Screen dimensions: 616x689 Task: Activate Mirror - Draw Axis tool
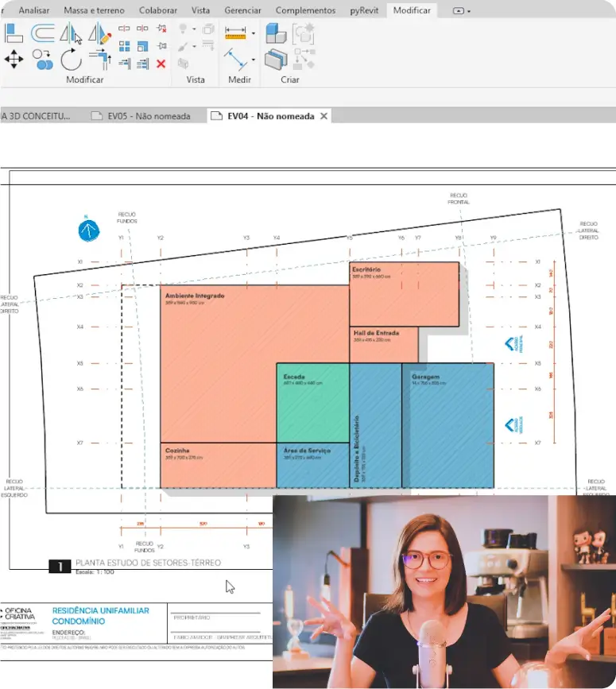99,34
